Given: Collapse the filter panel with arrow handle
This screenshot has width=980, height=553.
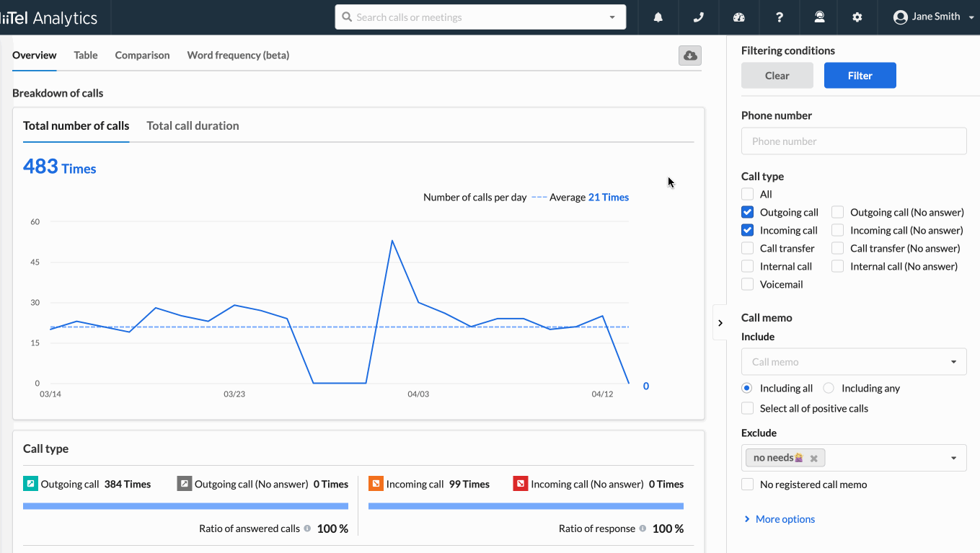Looking at the screenshot, I should 720,323.
